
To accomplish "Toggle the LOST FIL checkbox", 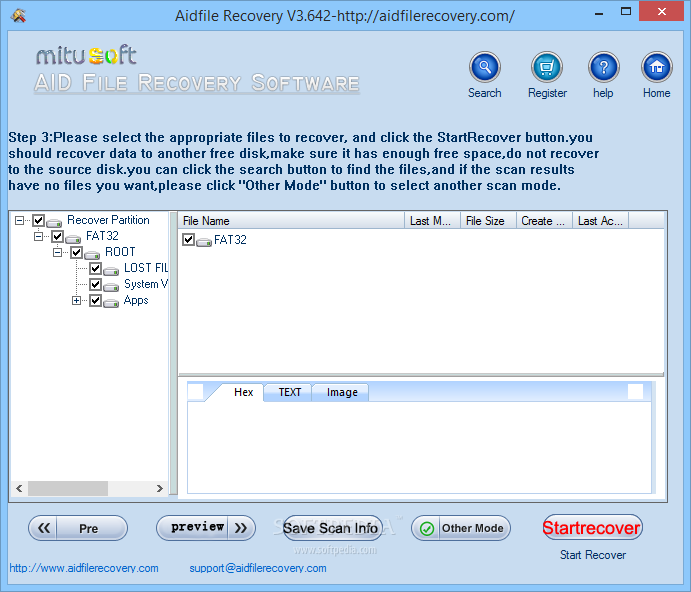I will [95, 268].
